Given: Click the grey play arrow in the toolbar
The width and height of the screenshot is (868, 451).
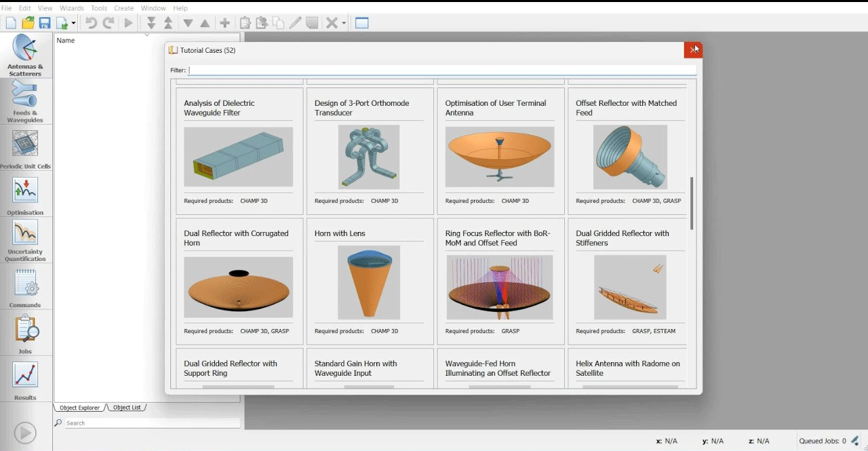Looking at the screenshot, I should (128, 23).
